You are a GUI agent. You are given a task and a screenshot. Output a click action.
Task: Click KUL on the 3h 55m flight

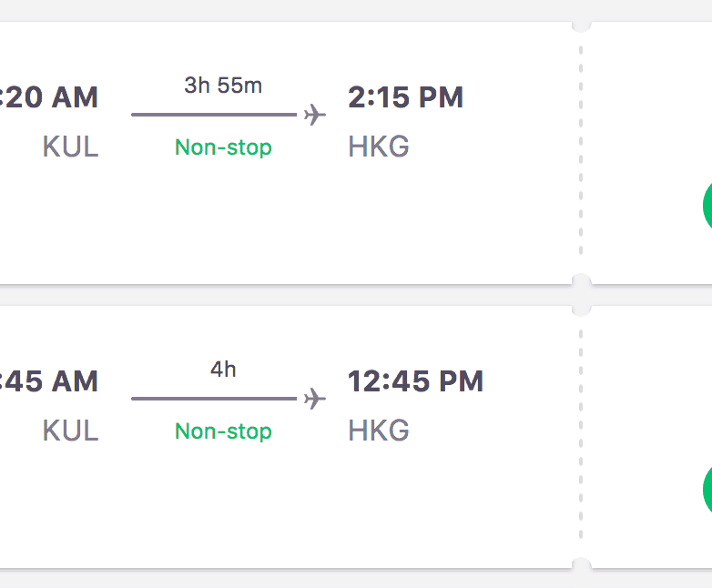[70, 147]
